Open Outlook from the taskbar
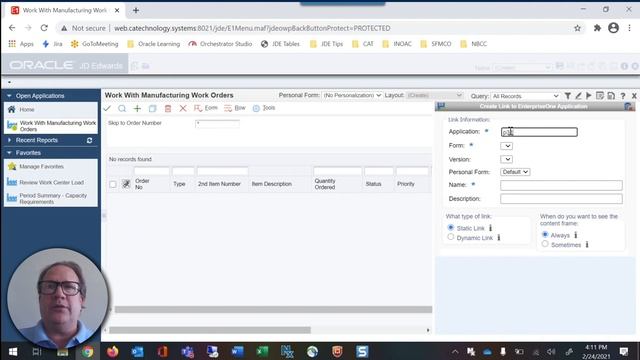This screenshot has width=640, height=360. pos(138,351)
